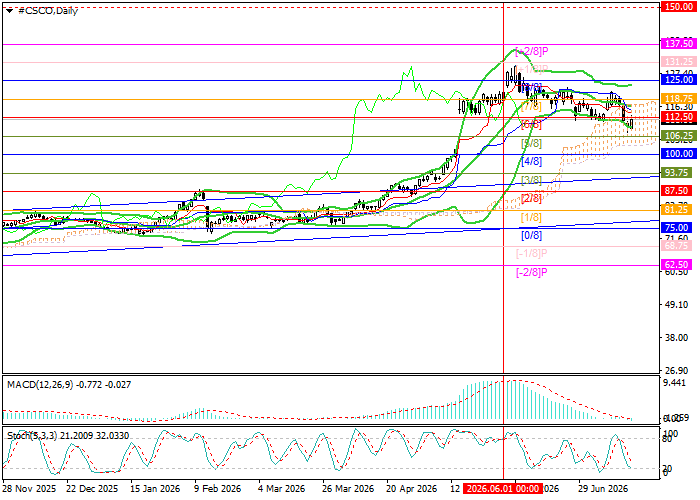Image resolution: width=700 pixels, height=500 pixels.
Task: Click the red vertical line in Stochastic panel
Action: tap(504, 453)
